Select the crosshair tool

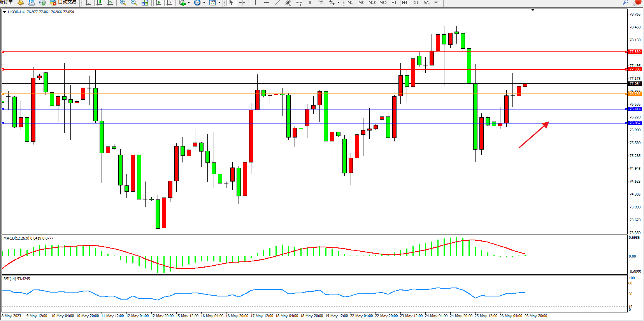tap(242, 3)
